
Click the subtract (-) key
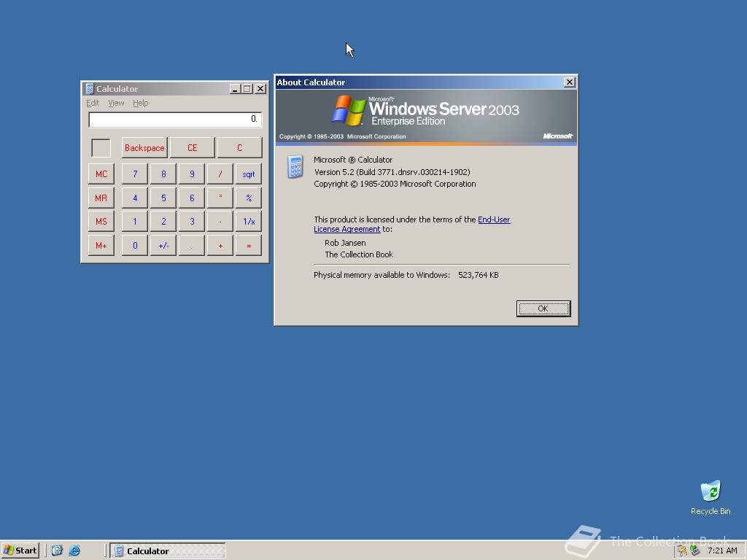tap(220, 222)
